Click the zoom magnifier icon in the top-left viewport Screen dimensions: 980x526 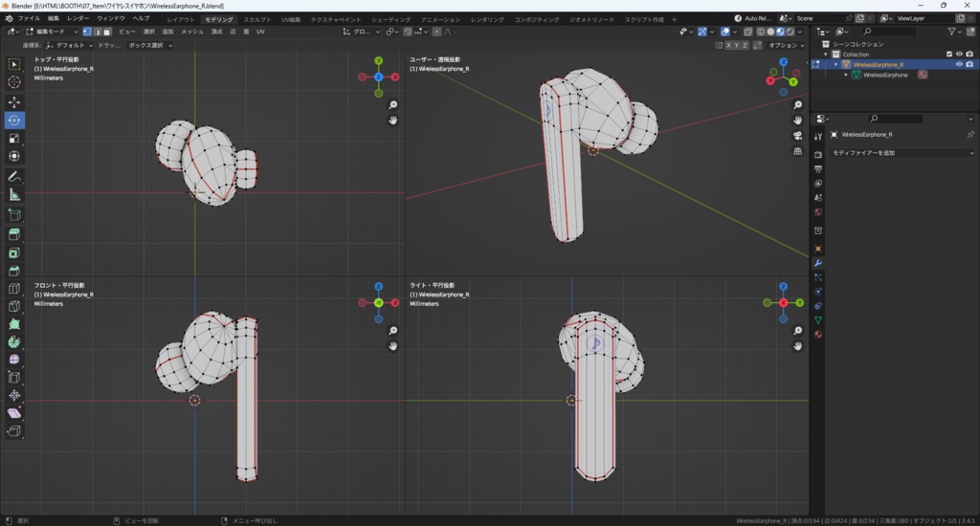click(x=393, y=105)
